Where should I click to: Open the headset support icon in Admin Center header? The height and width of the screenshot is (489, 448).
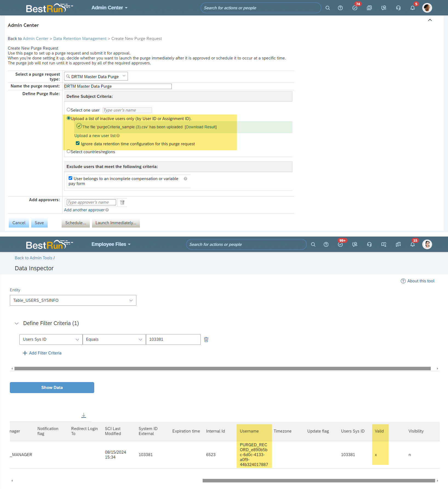[x=398, y=8]
